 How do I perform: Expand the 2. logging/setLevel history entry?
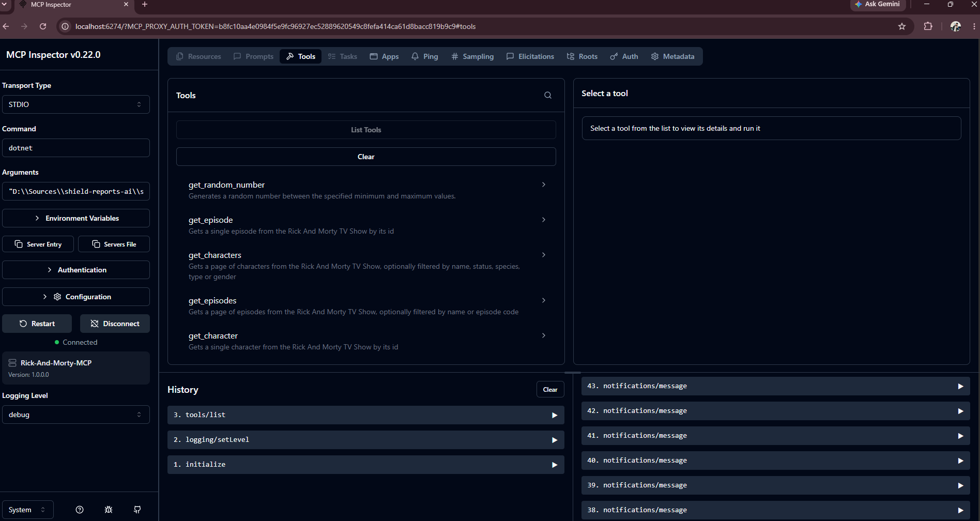(365, 440)
